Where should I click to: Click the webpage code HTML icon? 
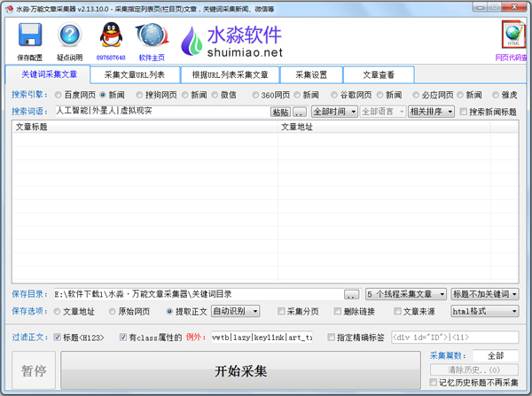[x=513, y=34]
